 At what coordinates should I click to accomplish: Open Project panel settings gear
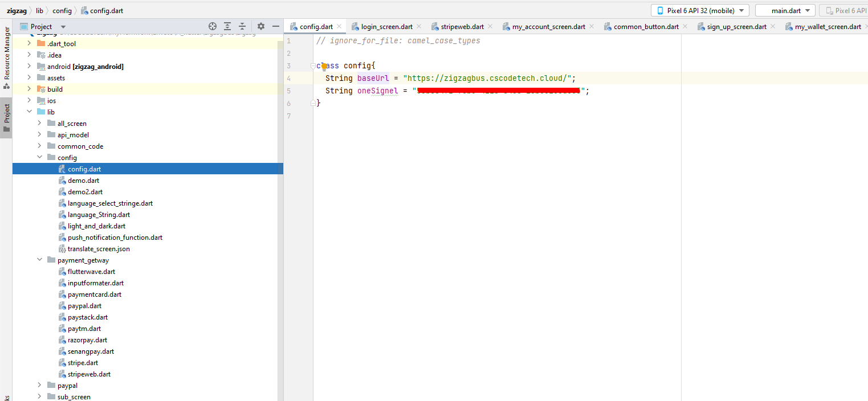pos(261,26)
